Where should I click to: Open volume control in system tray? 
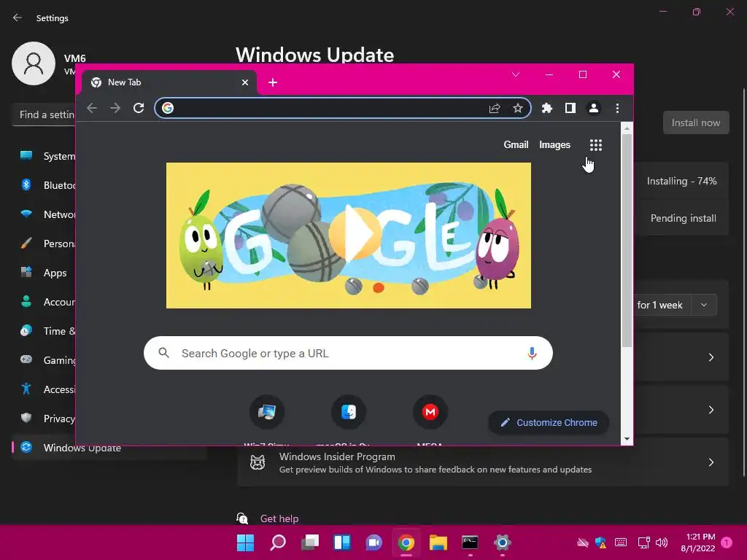[661, 542]
